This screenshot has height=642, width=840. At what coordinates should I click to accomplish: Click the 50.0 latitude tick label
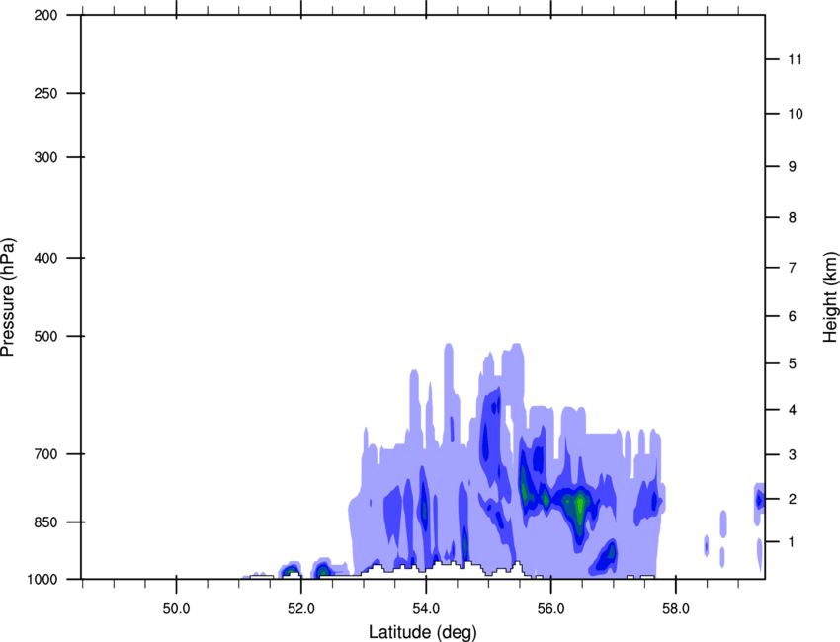(x=176, y=605)
